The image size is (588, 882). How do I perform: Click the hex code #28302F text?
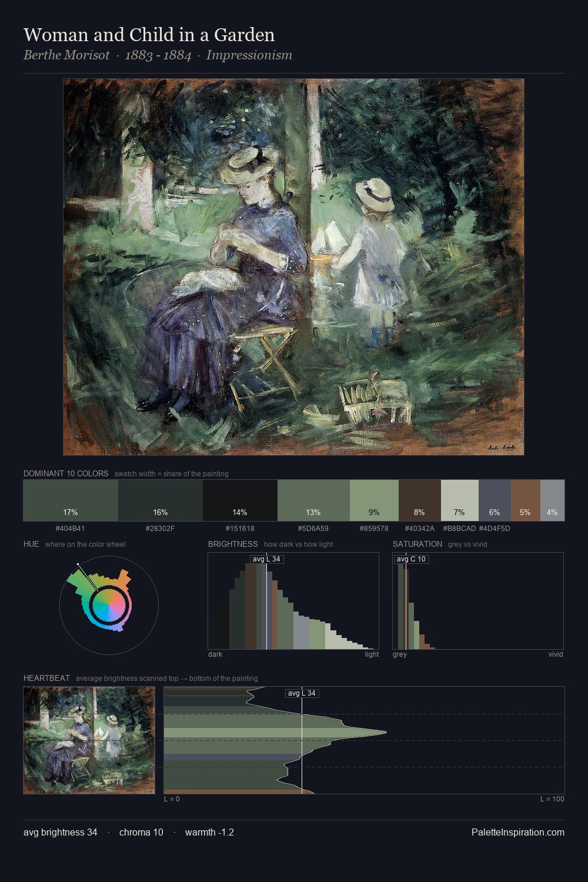tap(161, 529)
